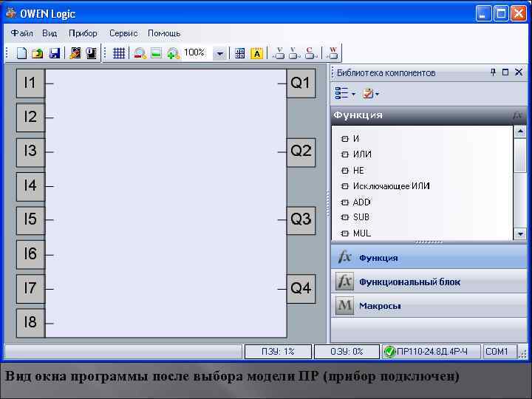Open the zoom percentage dropdown arrow
The width and height of the screenshot is (532, 399).
(220, 54)
